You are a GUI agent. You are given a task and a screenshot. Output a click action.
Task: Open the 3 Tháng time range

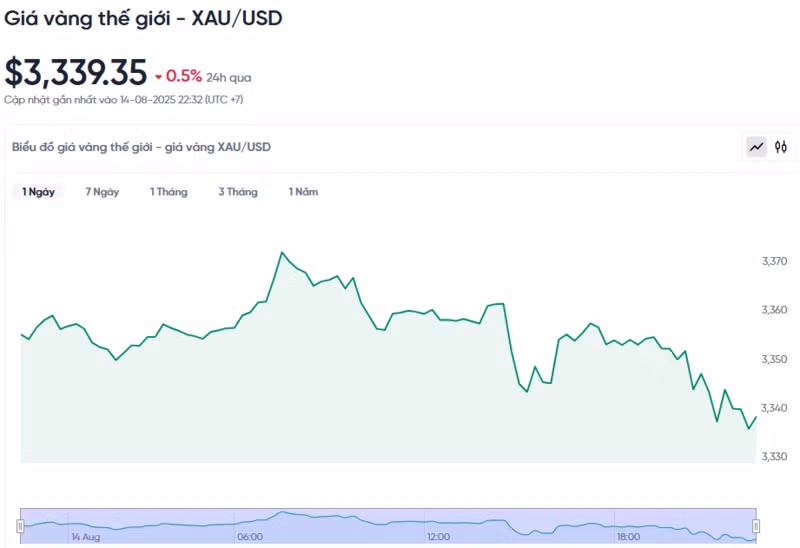tap(238, 192)
